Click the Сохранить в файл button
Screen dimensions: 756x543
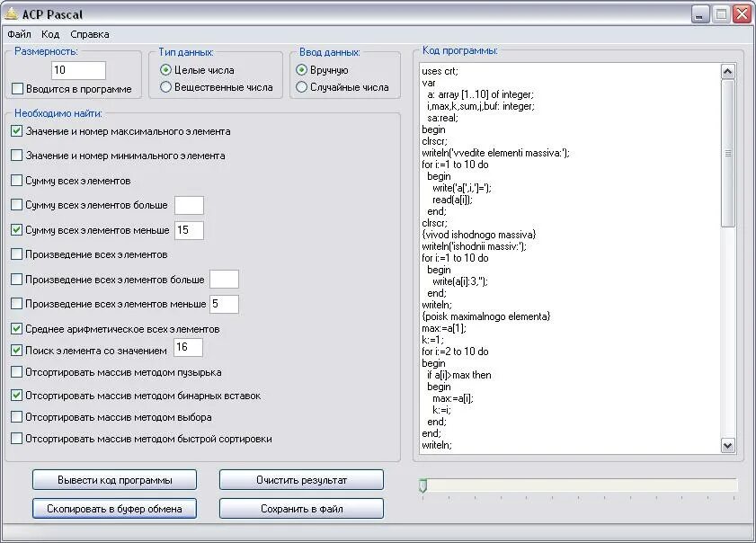click(301, 509)
